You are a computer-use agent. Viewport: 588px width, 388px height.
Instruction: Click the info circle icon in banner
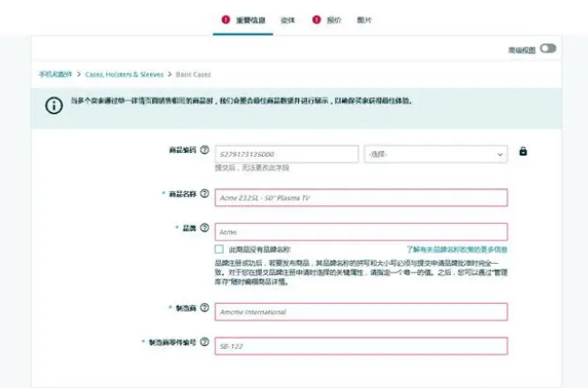(x=54, y=105)
